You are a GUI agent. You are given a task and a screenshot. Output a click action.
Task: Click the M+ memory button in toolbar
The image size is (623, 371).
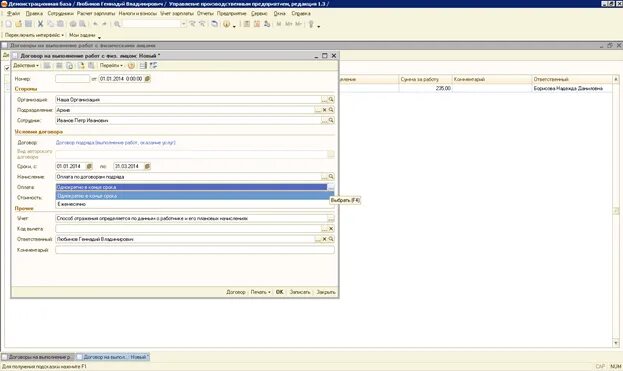pyautogui.click(x=288, y=24)
